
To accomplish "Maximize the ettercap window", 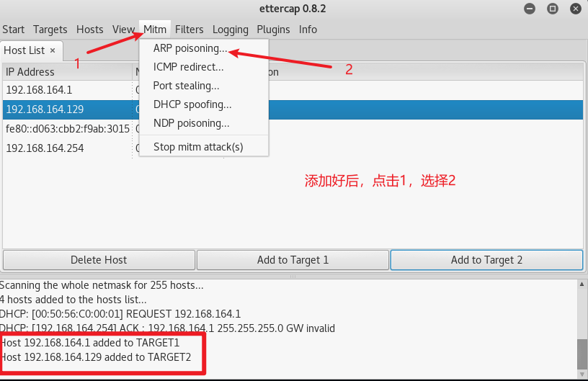I will 553,9.
